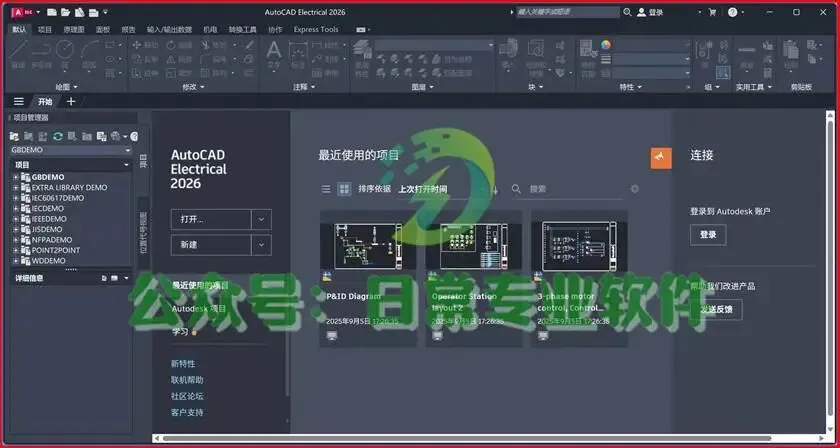Click the color wheel in Properties panel
Image resolution: width=840 pixels, height=448 pixels.
coord(606,45)
